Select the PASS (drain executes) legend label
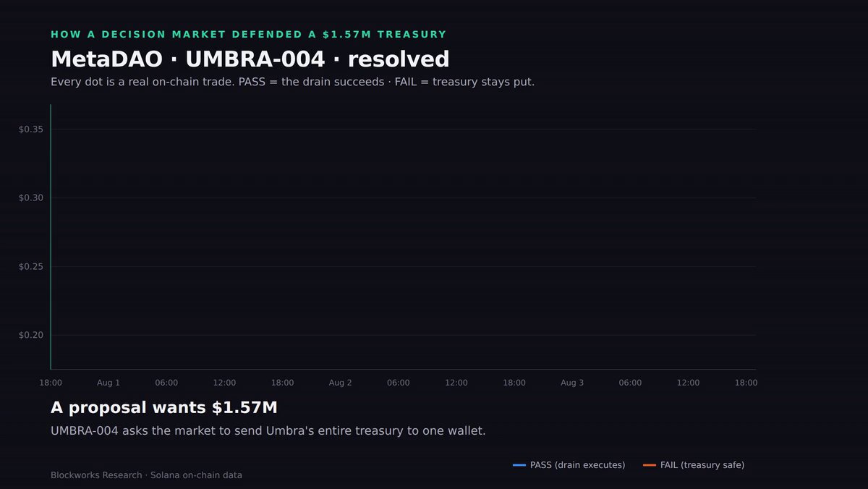Screen dimensions: 868x489 coord(577,465)
